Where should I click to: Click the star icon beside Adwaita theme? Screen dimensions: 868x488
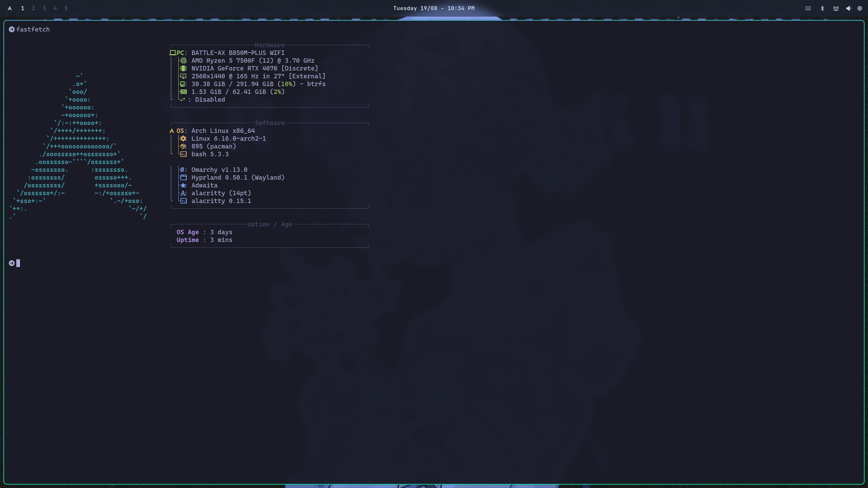pos(183,185)
